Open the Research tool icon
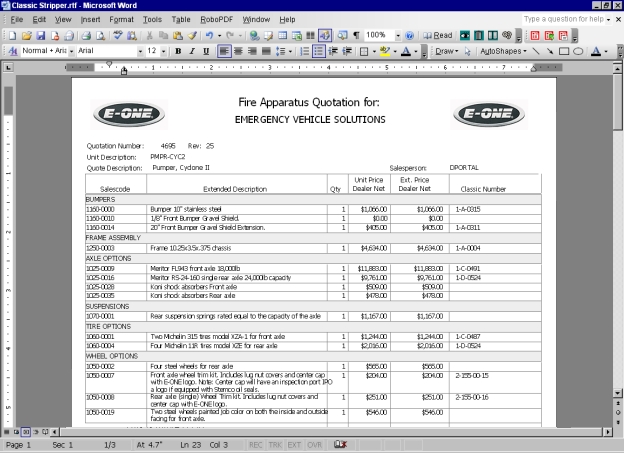This screenshot has height=453, width=624. click(x=132, y=36)
